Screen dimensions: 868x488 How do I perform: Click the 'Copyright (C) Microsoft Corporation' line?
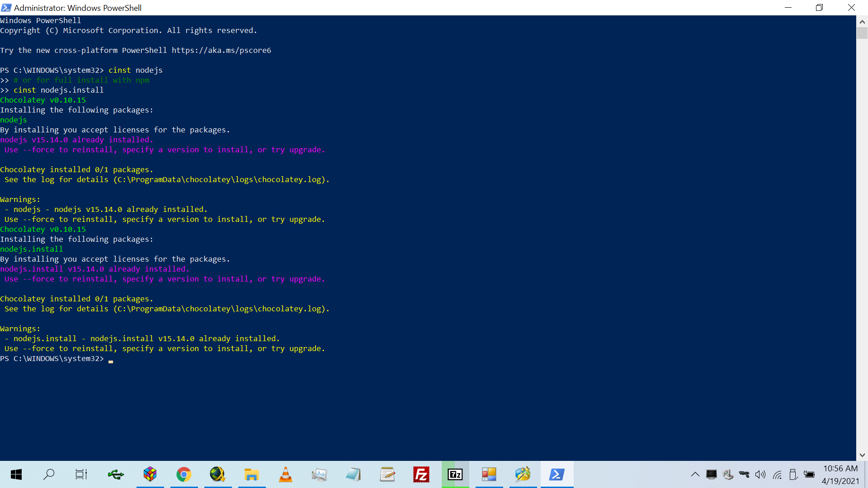pos(129,30)
